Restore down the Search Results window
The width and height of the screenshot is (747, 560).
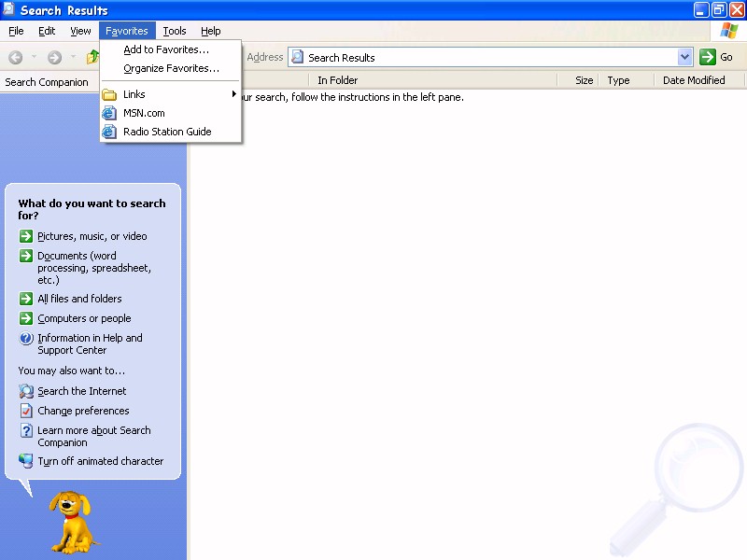[x=718, y=10]
